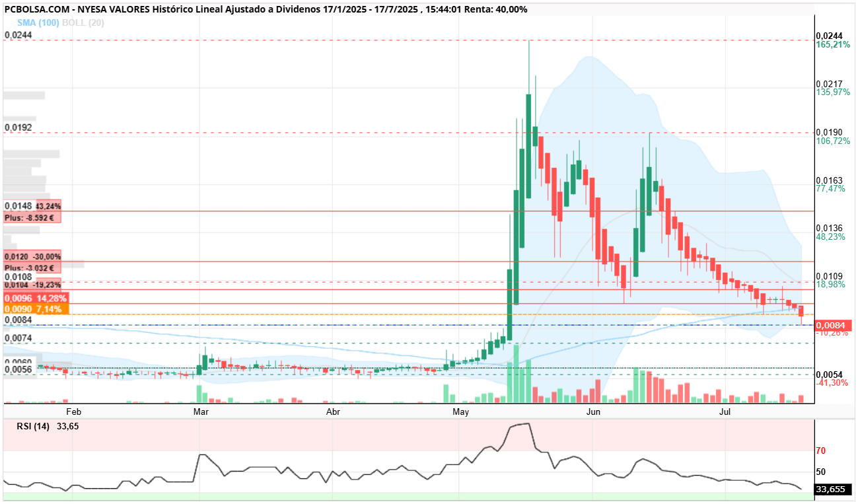Click the red 0,0084 current price tag
This screenshot has width=858, height=504.
point(833,325)
